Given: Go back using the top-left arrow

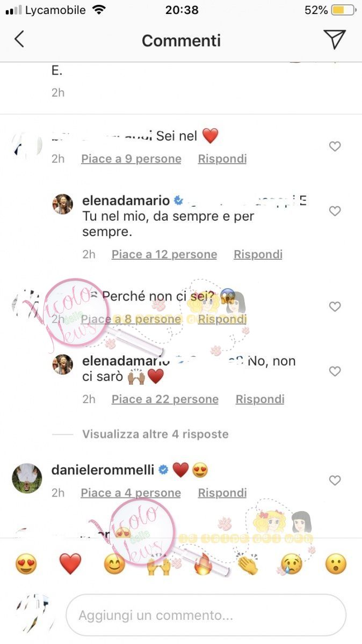Looking at the screenshot, I should (x=19, y=39).
